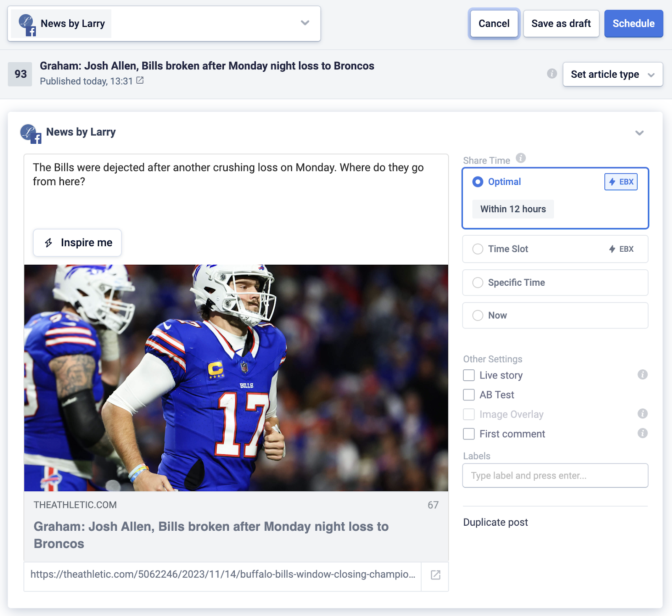Select the Specific Time radio option
This screenshot has width=672, height=616.
(x=478, y=282)
